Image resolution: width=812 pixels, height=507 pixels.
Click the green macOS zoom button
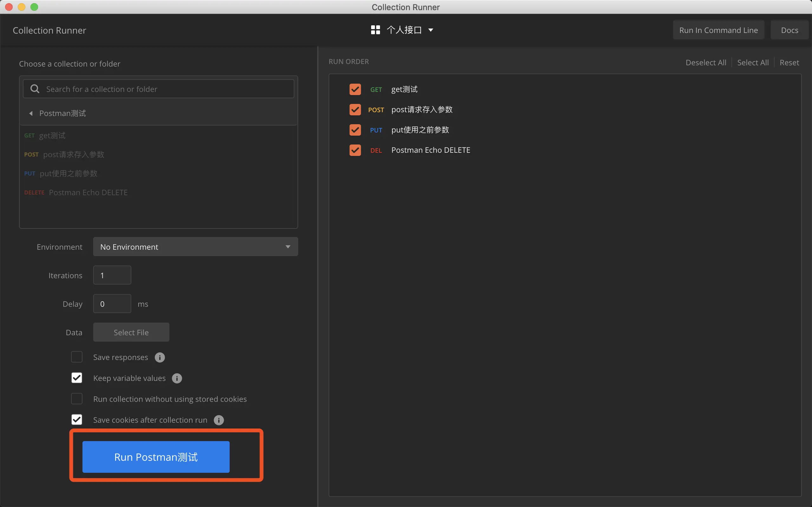34,7
